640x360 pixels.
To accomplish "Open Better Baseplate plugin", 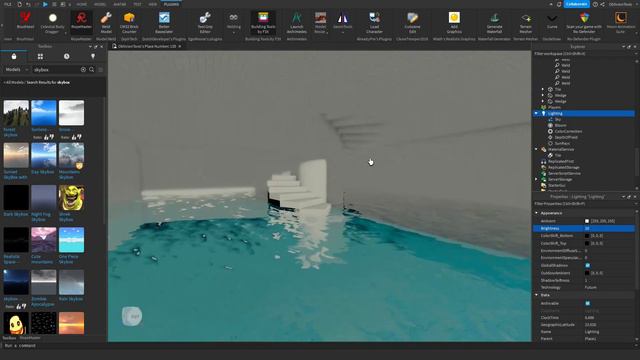I will 164,22.
